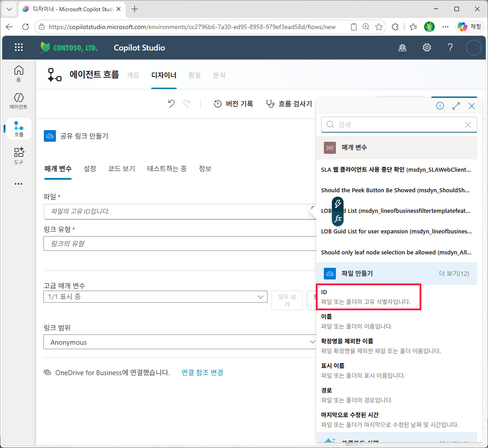The image size is (488, 448).
Task: Add page to favorites star icon
Action: [x=379, y=27]
